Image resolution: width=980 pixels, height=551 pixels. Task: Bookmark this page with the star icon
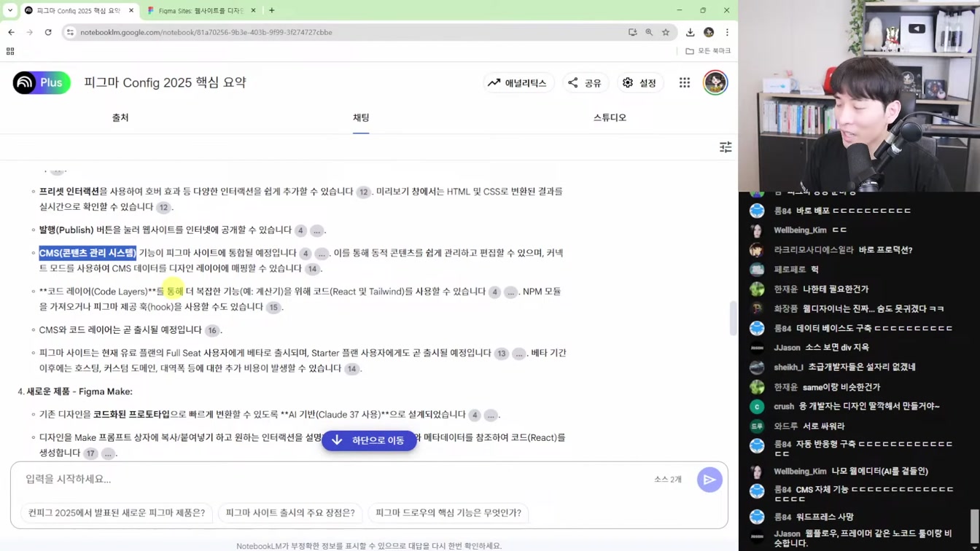click(x=666, y=32)
